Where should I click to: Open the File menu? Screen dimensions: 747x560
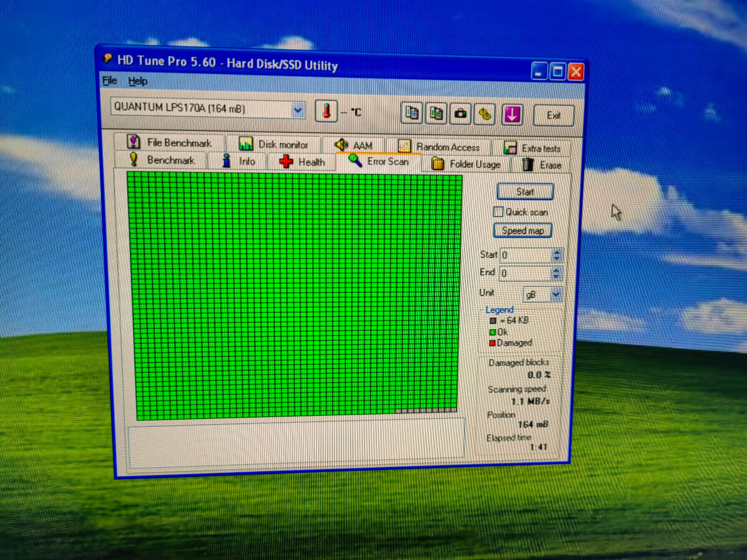click(x=109, y=80)
